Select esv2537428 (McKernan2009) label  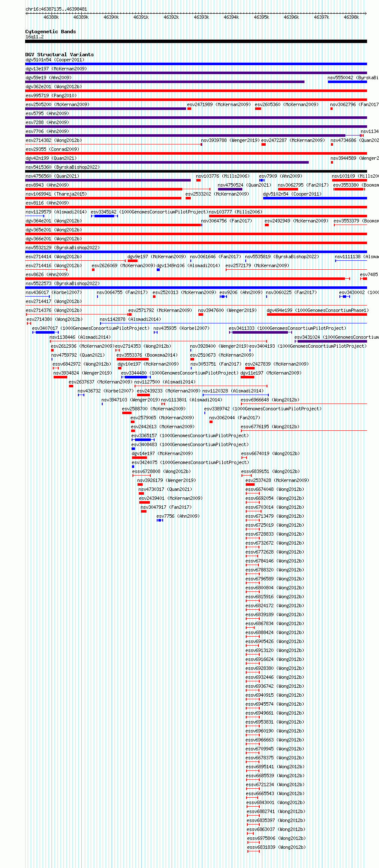[277, 481]
